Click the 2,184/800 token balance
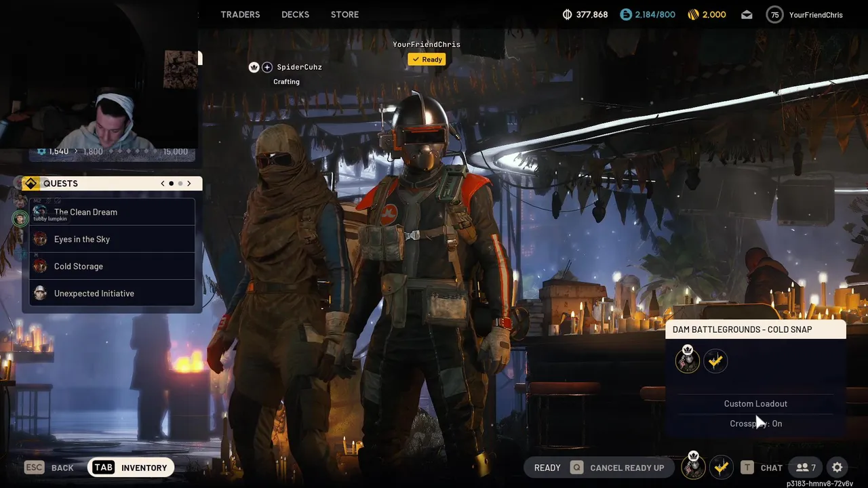Screen dimensions: 868x488 (655, 14)
